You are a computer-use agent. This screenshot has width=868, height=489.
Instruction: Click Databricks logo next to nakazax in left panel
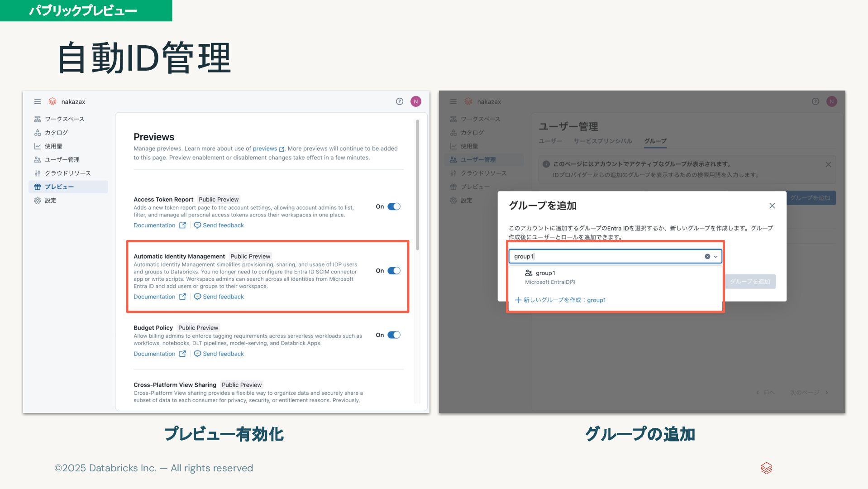pos(52,101)
